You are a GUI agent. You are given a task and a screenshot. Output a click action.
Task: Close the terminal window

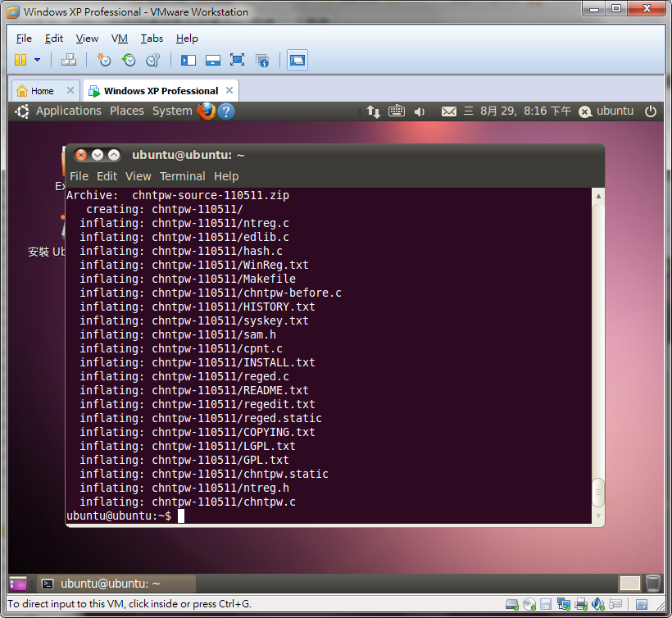tap(81, 155)
